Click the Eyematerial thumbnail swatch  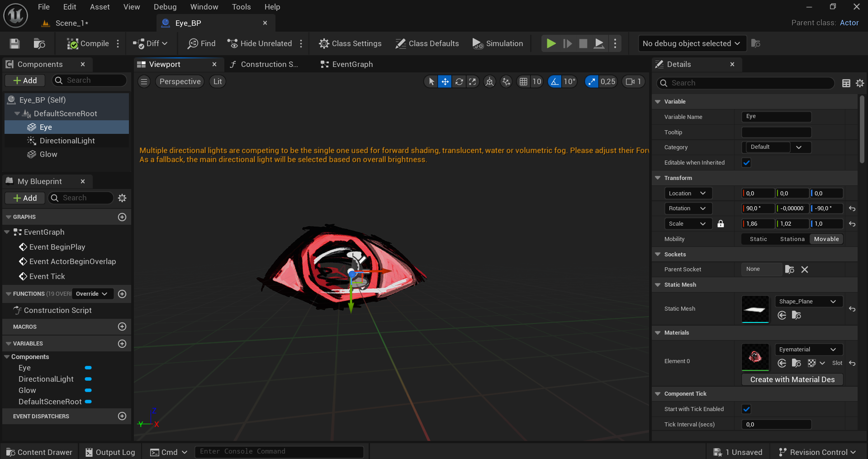coord(755,357)
